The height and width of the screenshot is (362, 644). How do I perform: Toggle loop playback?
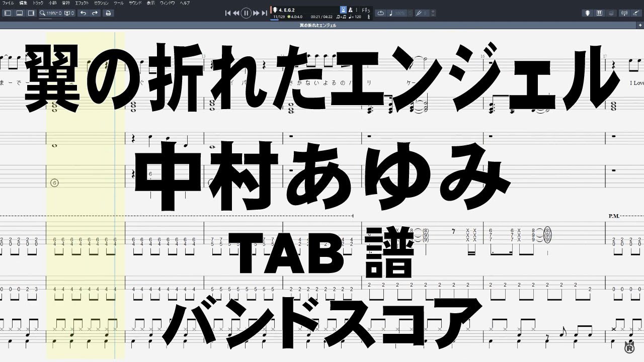pyautogui.click(x=381, y=13)
